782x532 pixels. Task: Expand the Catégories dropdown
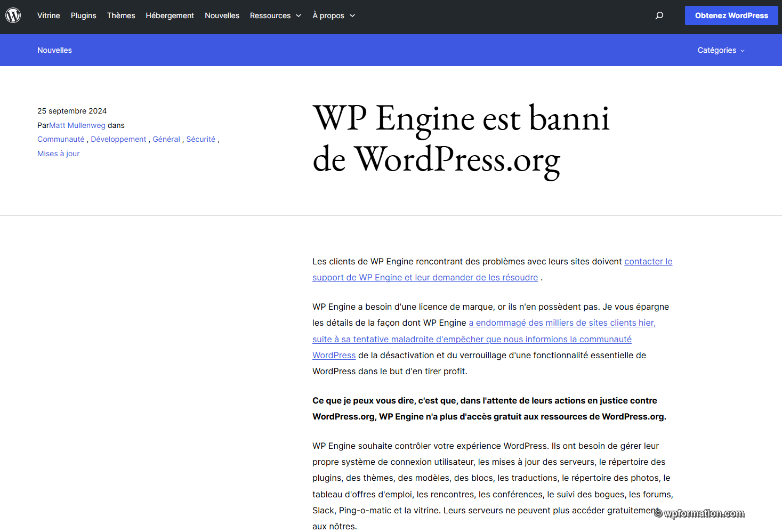point(721,50)
